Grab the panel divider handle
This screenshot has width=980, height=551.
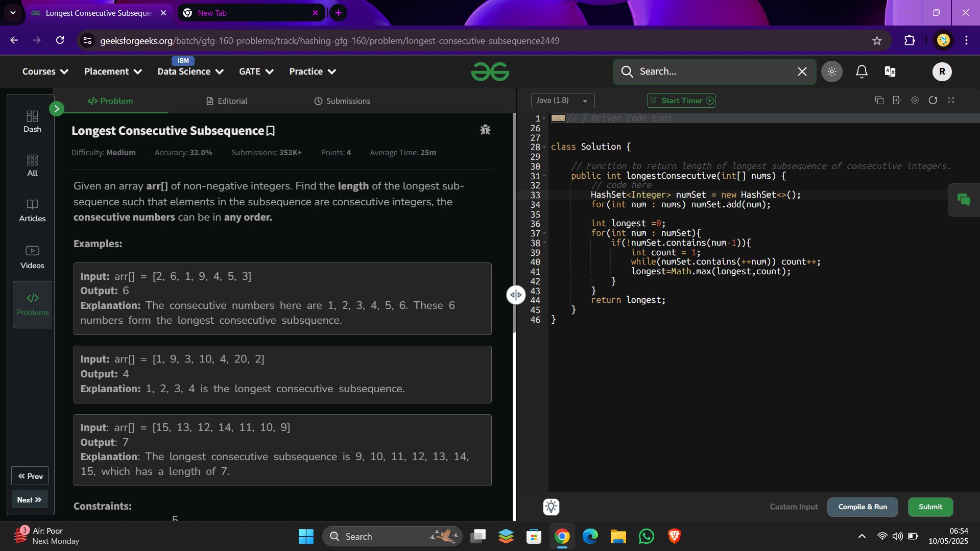pyautogui.click(x=516, y=295)
